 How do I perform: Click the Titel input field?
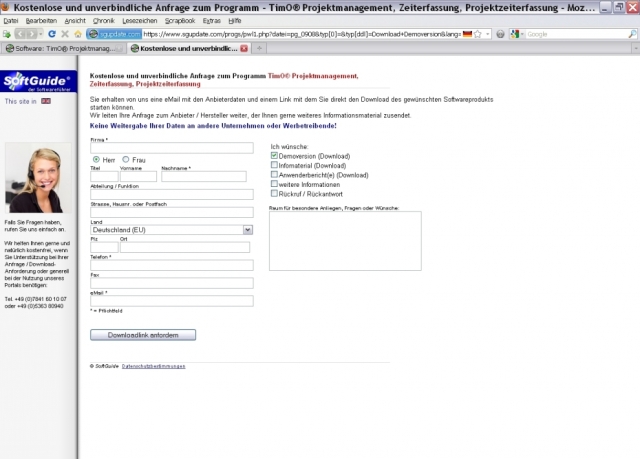[x=104, y=176]
